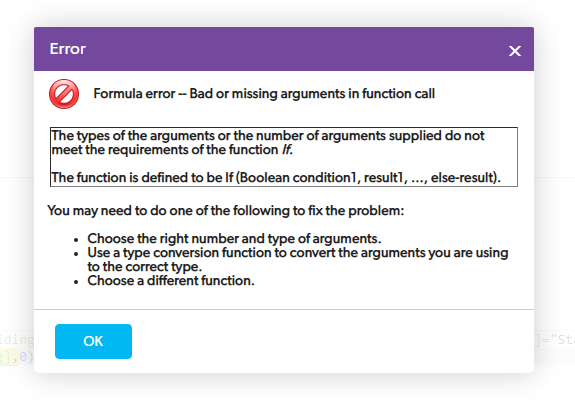Click the Formula error heading text

[264, 94]
